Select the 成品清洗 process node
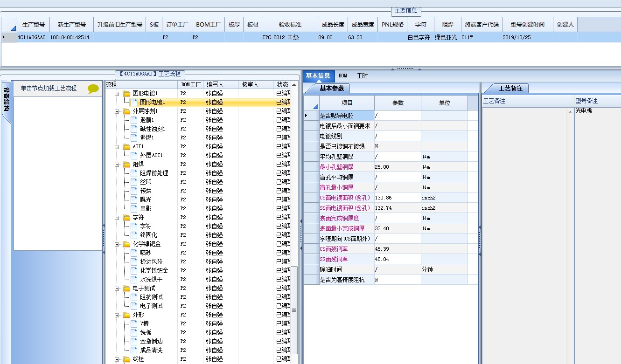The width and height of the screenshot is (621, 364). 151,350
